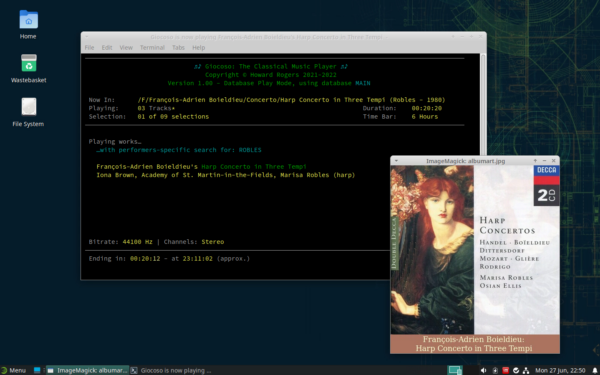Open the File System desktop icon

[x=28, y=112]
